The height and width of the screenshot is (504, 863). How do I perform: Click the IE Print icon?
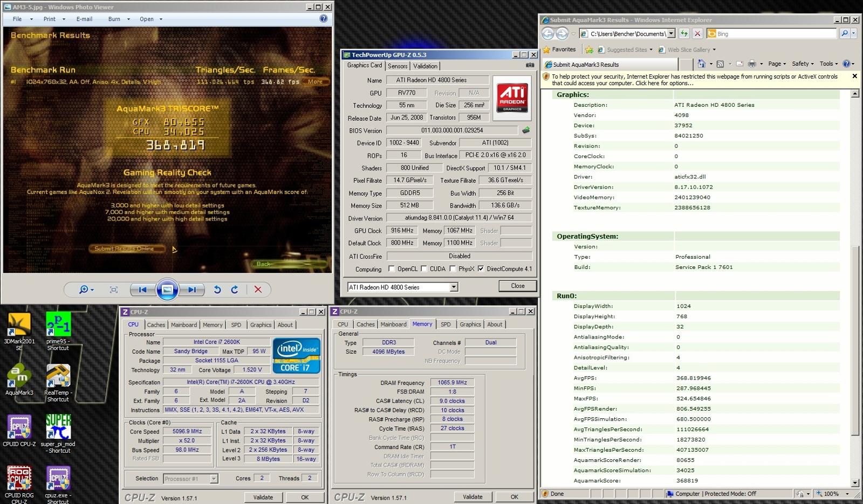(752, 64)
